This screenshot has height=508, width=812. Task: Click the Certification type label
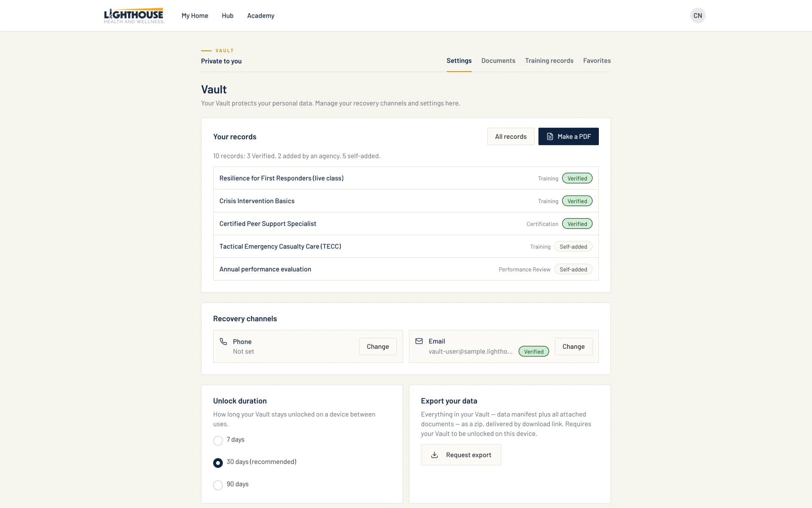542,224
